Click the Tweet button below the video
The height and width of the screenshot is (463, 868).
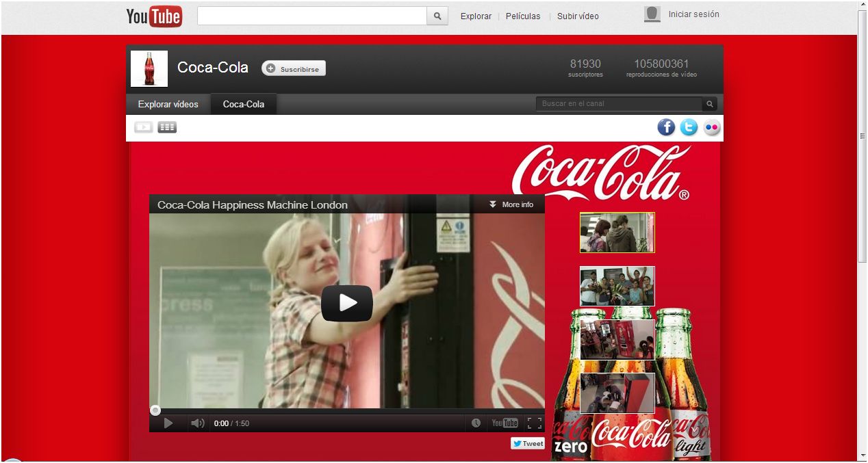[527, 443]
